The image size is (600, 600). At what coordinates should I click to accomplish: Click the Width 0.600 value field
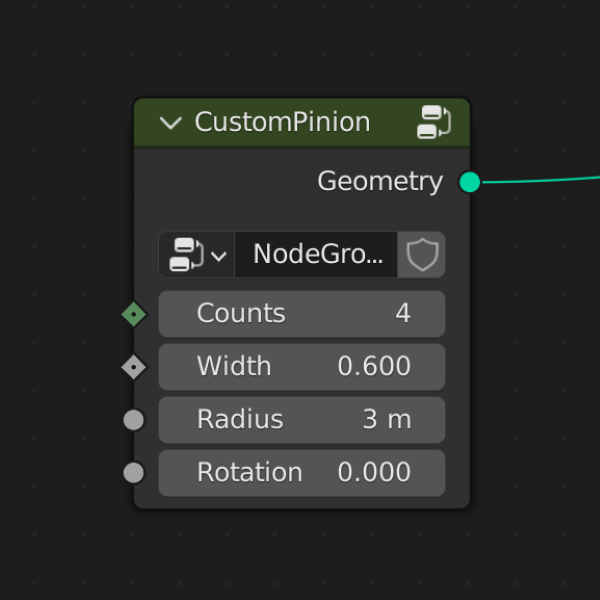(x=302, y=367)
